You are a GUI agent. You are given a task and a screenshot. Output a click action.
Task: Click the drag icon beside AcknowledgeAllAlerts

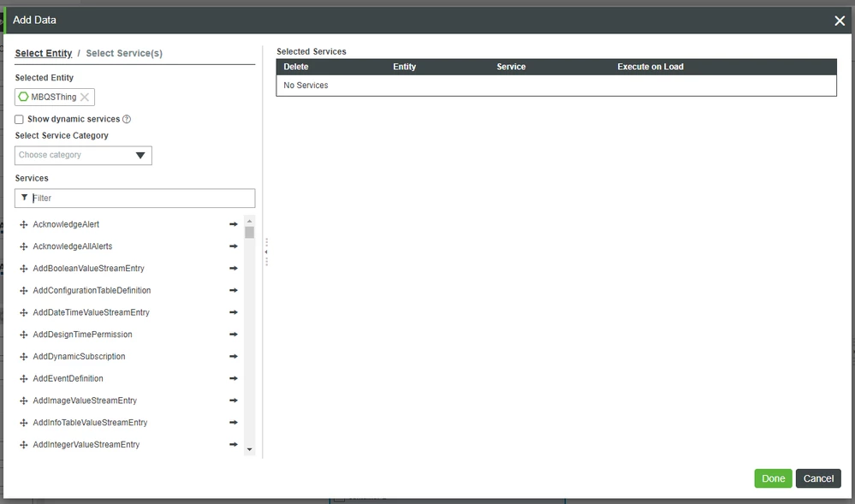point(21,246)
